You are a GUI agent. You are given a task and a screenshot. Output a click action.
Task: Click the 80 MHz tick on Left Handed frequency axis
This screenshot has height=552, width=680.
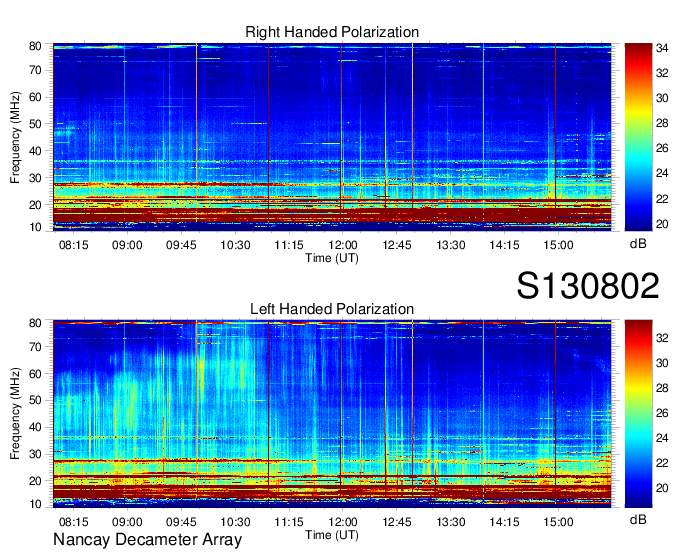click(35, 323)
